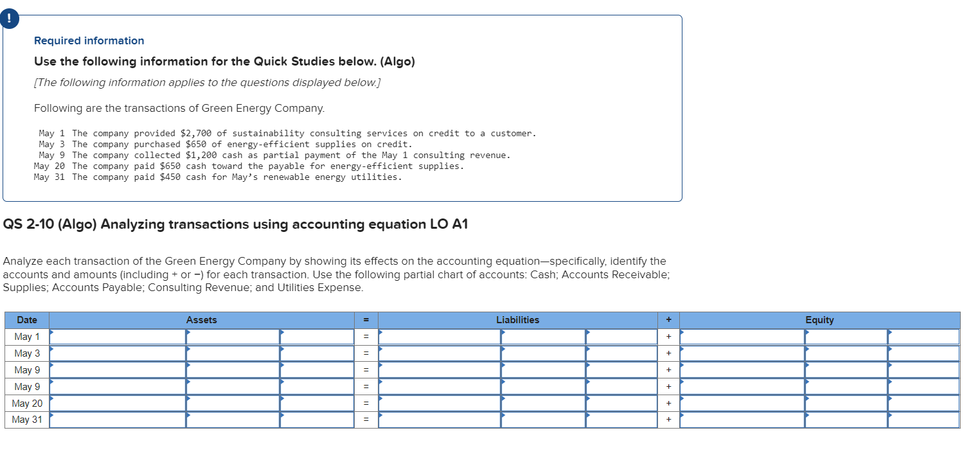The width and height of the screenshot is (980, 462).
Task: Click 'Following are the transactions' sentence
Action: pos(179,109)
